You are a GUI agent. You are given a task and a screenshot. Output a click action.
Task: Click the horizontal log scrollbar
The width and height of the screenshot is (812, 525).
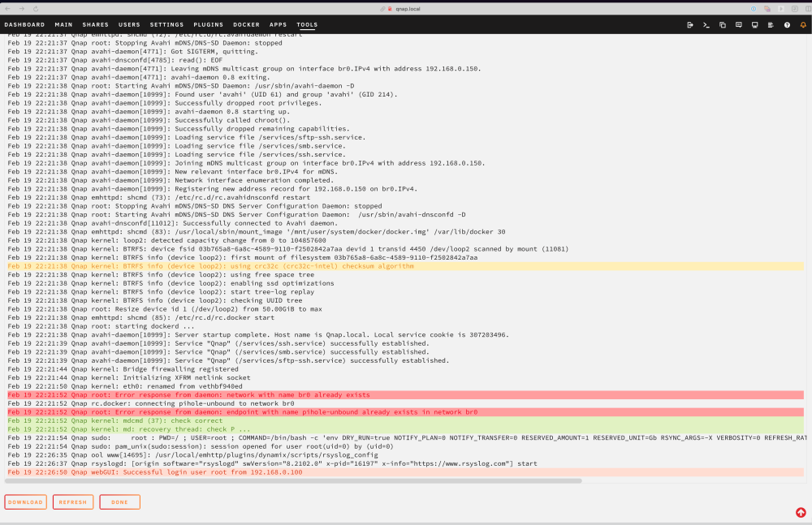(x=293, y=481)
